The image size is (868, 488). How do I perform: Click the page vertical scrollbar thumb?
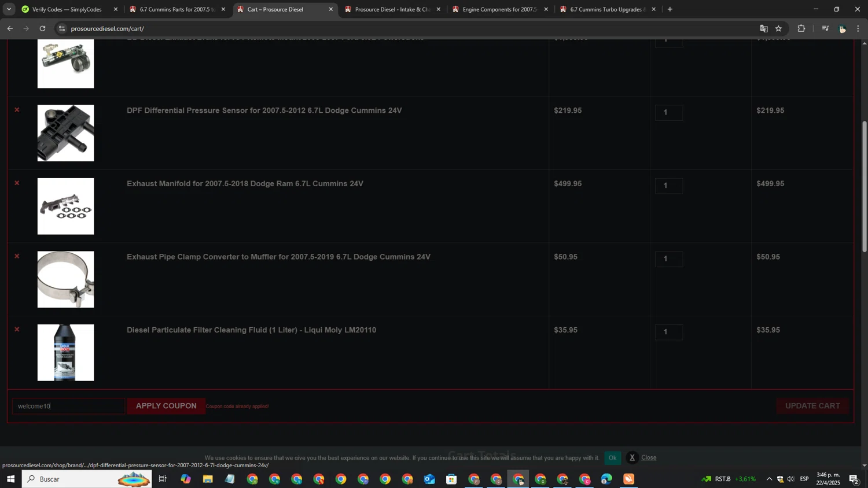click(865, 186)
